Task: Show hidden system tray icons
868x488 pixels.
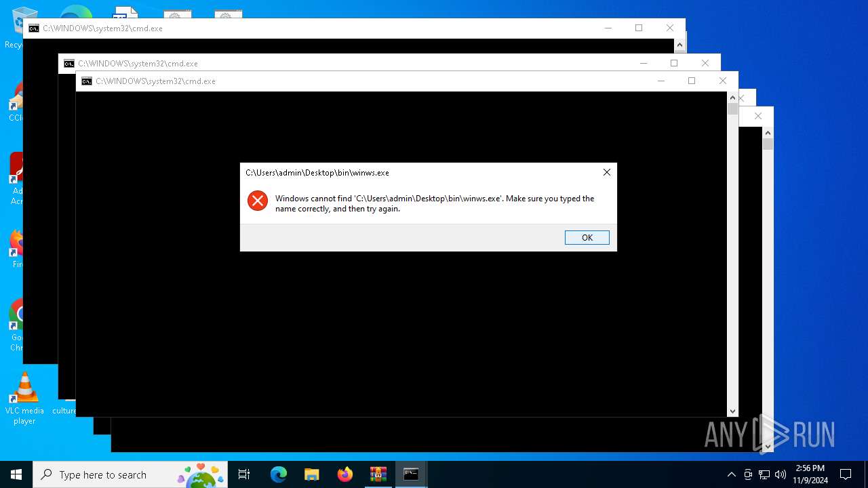Action: 731,474
